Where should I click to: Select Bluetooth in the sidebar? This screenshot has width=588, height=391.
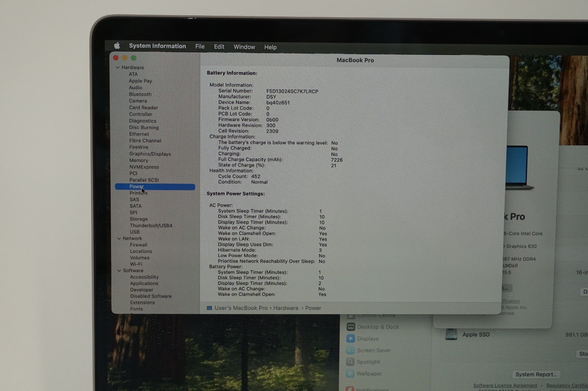(140, 94)
